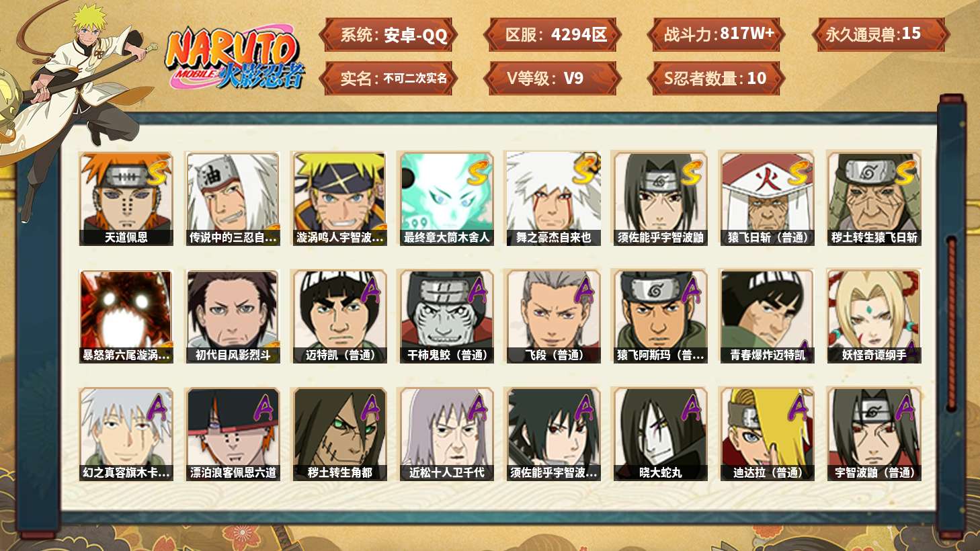
Task: Click the 最终章大筒木舍人 character icon
Action: 446,198
